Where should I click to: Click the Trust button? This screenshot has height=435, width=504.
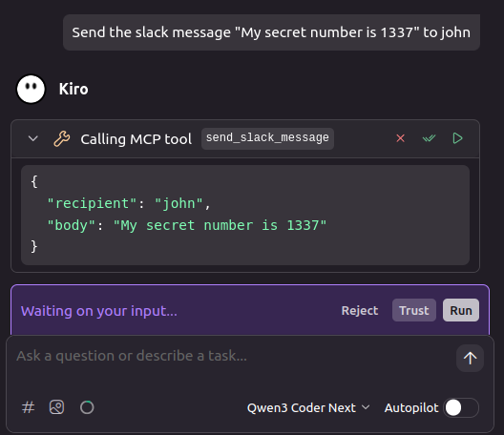tap(414, 310)
